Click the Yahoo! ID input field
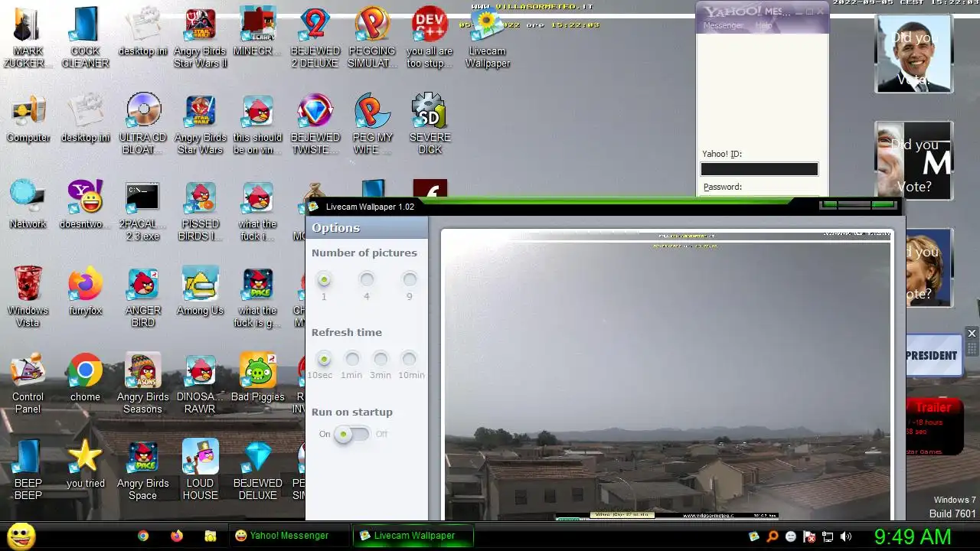Image resolution: width=980 pixels, height=551 pixels. coord(759,169)
